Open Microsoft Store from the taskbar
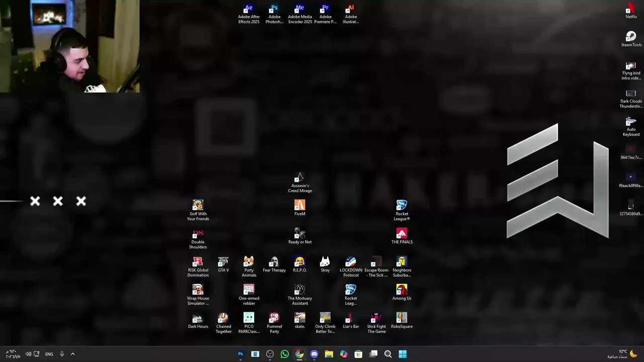This screenshot has width=644, height=362. point(358,354)
